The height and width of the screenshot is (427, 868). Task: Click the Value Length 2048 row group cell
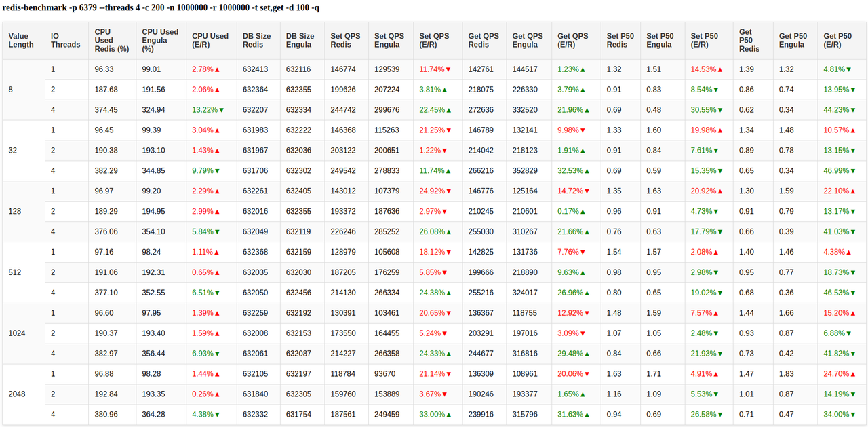[x=17, y=394]
